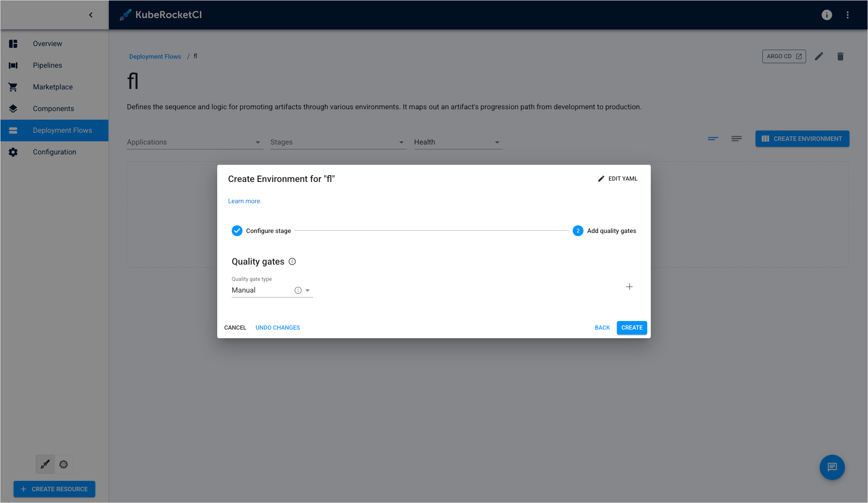Viewport: 868px width, 503px height.
Task: Click the Create button in dialog
Action: 631,328
